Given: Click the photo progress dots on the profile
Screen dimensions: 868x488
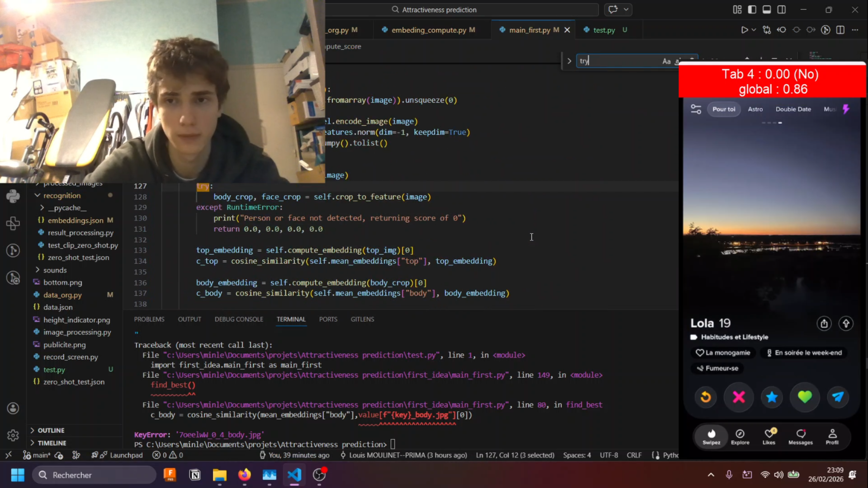Looking at the screenshot, I should 771,122.
